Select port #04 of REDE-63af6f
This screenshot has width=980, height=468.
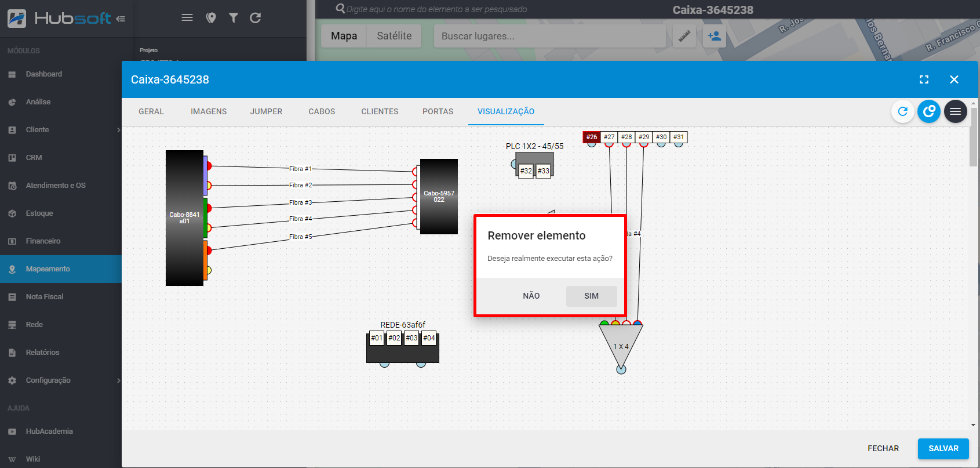pos(429,338)
